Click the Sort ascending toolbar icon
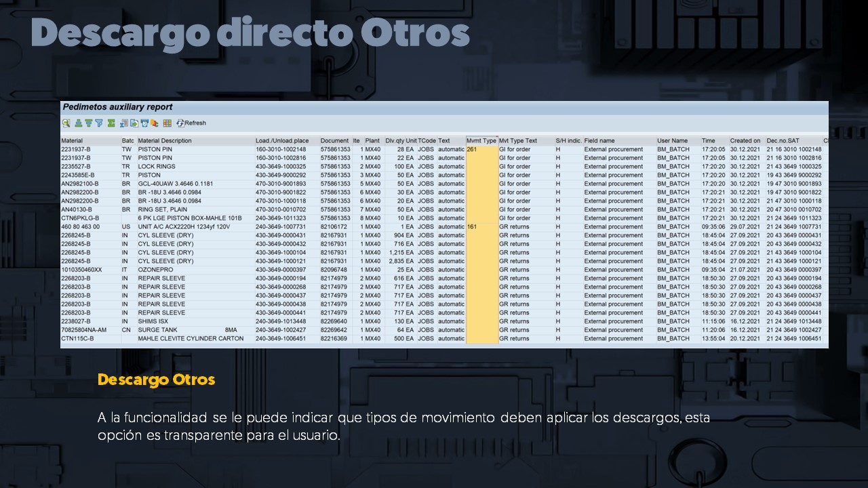The width and height of the screenshot is (868, 488). click(x=79, y=123)
